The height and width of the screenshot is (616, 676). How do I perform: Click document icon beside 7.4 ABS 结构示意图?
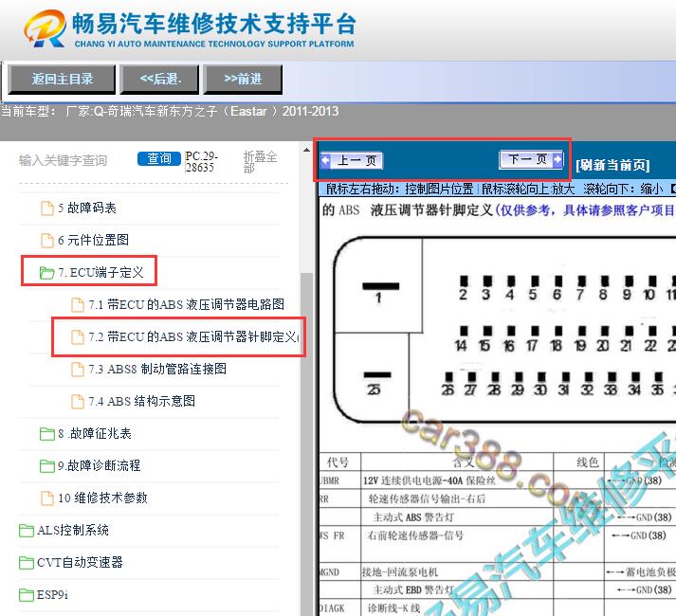78,401
